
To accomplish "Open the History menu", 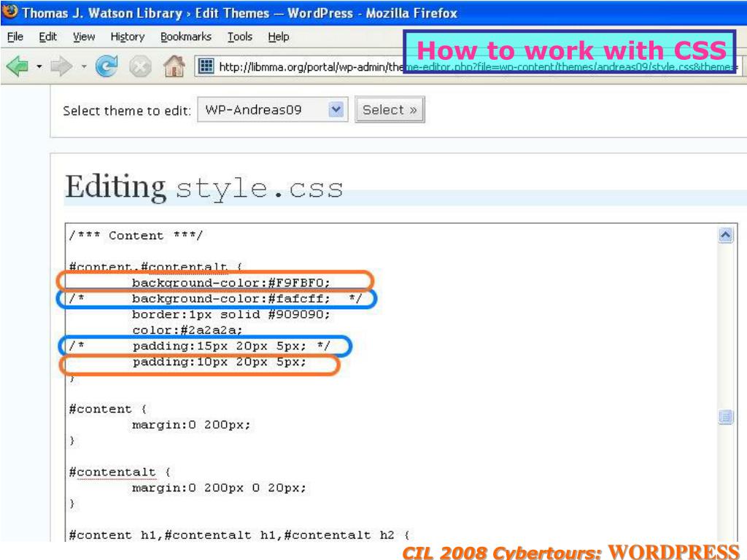I will [x=127, y=36].
